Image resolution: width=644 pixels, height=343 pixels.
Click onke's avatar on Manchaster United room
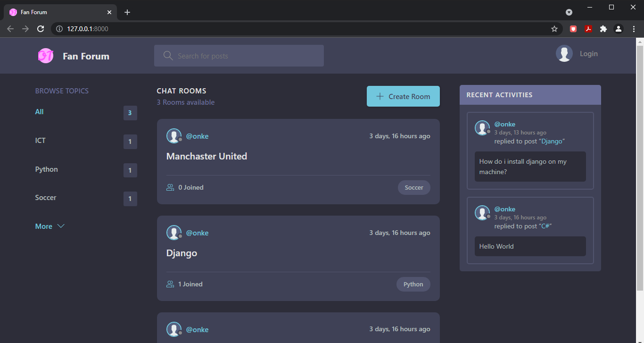(x=173, y=136)
